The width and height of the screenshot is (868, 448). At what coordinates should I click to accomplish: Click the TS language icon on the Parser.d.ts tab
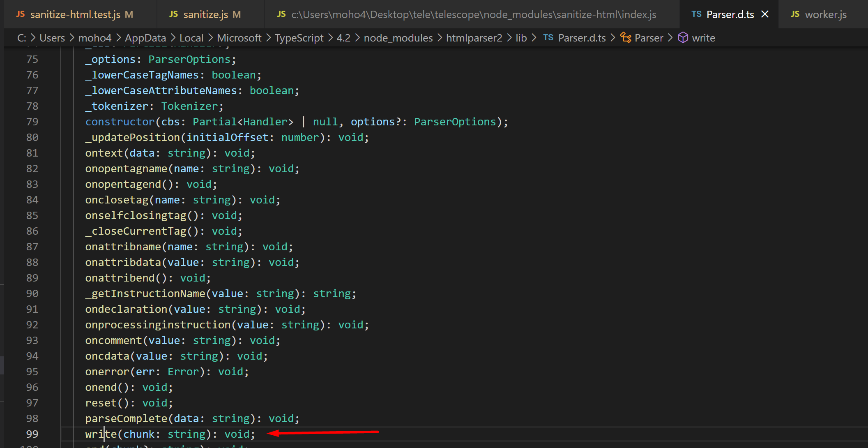click(696, 14)
